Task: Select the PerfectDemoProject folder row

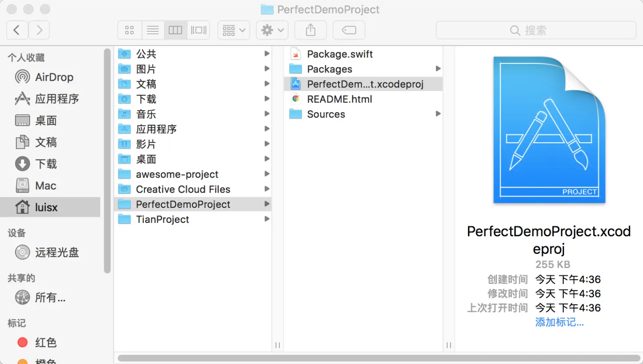Action: coord(193,204)
